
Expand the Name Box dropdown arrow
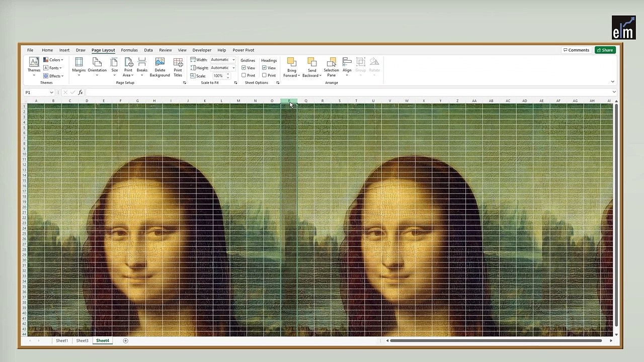coord(51,93)
